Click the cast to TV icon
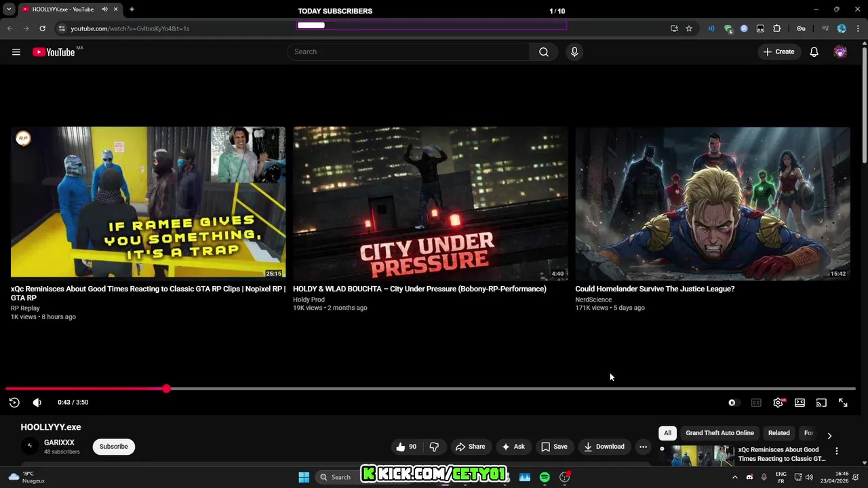This screenshot has width=868, height=488. pyautogui.click(x=821, y=403)
